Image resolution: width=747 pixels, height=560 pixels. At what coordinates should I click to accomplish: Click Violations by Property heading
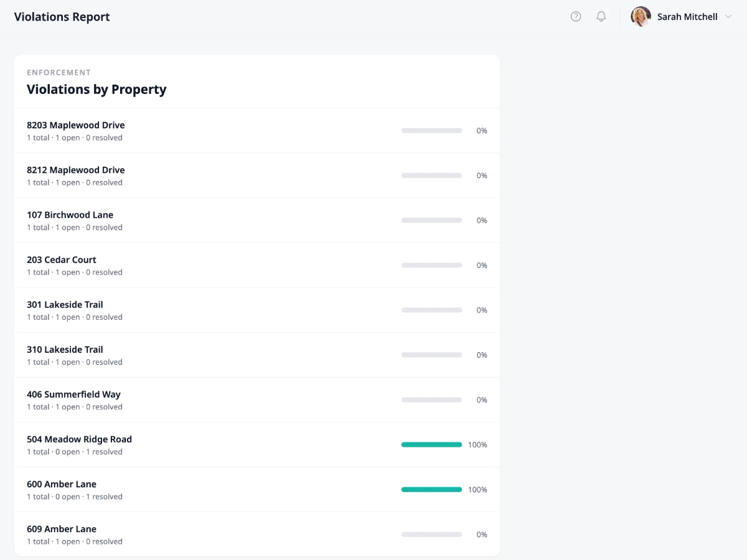pos(96,89)
